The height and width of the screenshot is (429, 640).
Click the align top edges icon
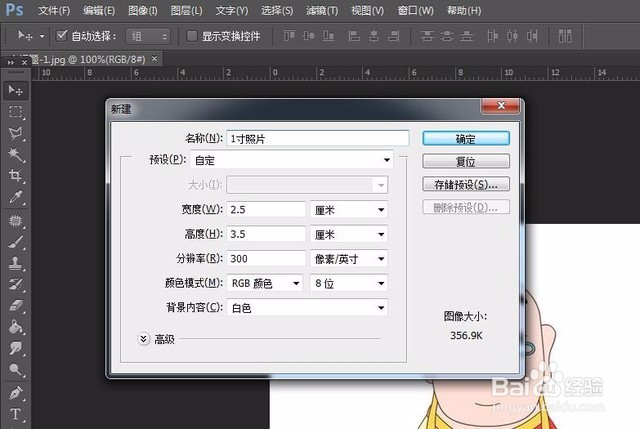pyautogui.click(x=289, y=36)
